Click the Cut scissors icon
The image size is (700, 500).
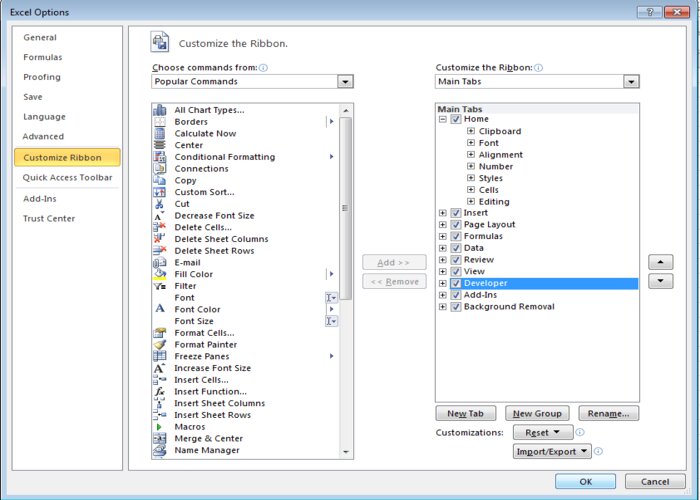pos(159,204)
